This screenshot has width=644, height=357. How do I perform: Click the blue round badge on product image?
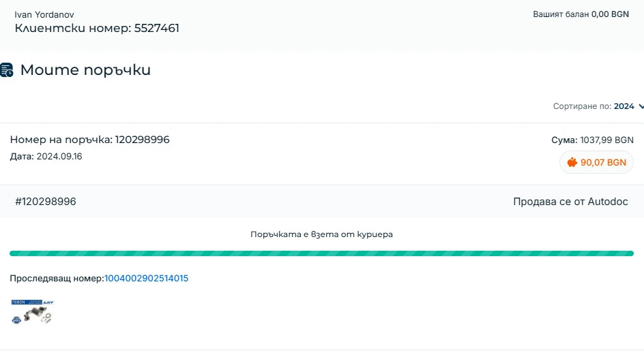click(x=16, y=320)
